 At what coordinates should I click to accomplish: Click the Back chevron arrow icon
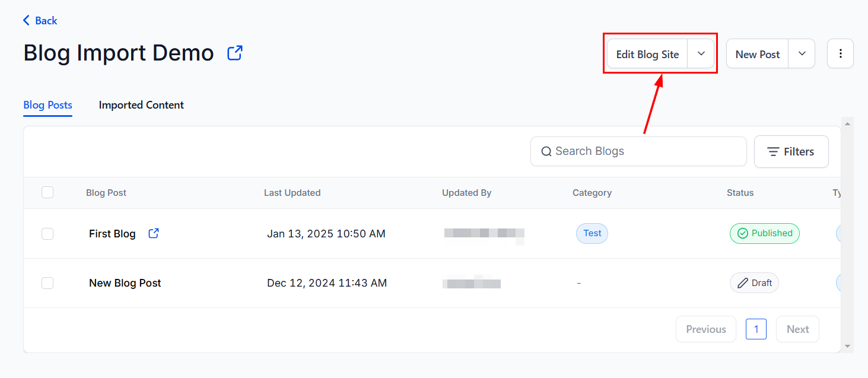(26, 21)
